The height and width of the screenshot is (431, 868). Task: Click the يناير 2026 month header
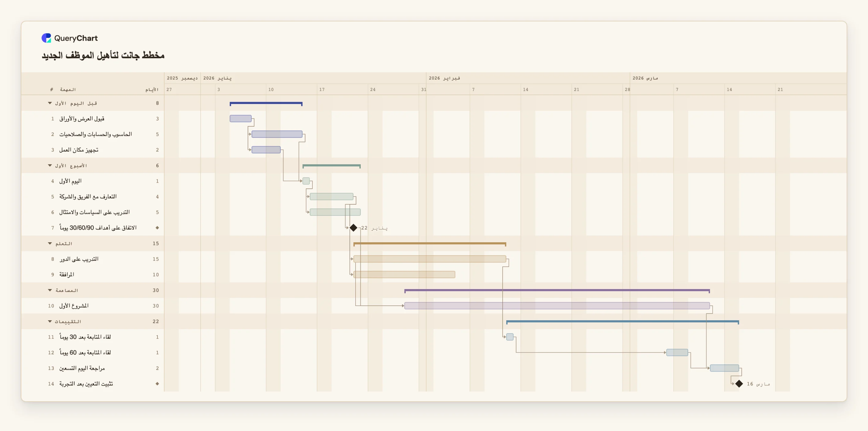pyautogui.click(x=217, y=78)
